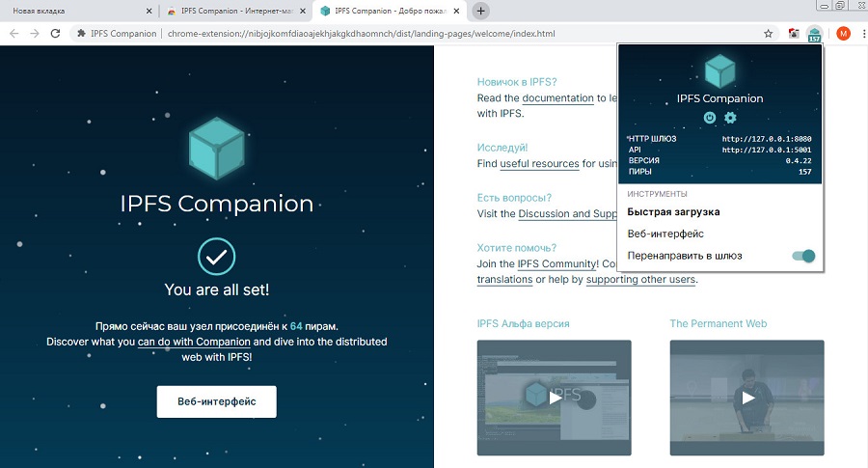868x468 pixels.
Task: Click the You are all set! text
Action: pos(216,289)
